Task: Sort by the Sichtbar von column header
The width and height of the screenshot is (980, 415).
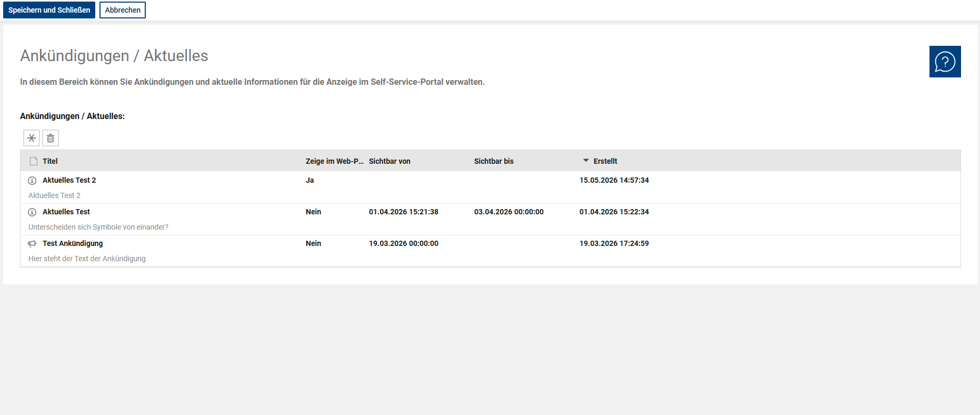Action: click(x=389, y=161)
